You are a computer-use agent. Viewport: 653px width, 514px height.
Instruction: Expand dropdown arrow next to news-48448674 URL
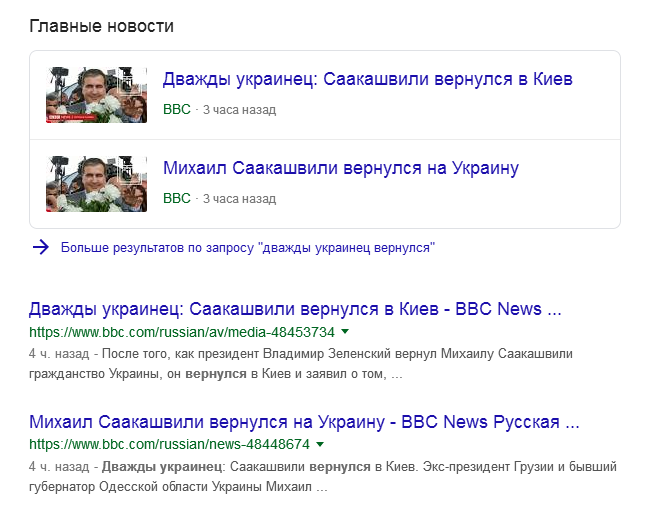point(320,444)
